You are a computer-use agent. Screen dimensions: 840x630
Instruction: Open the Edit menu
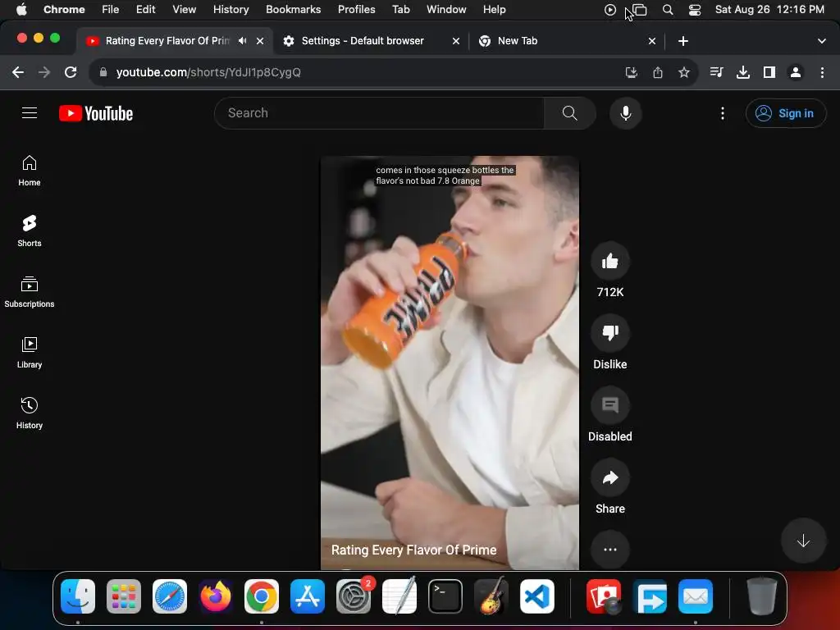145,10
